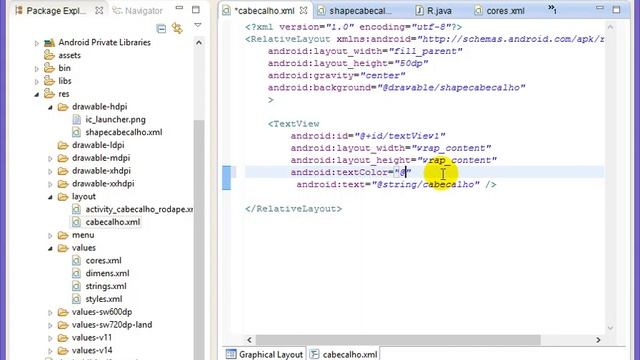The image size is (640, 360).
Task: Click the libs folder icon
Action: [x=49, y=81]
